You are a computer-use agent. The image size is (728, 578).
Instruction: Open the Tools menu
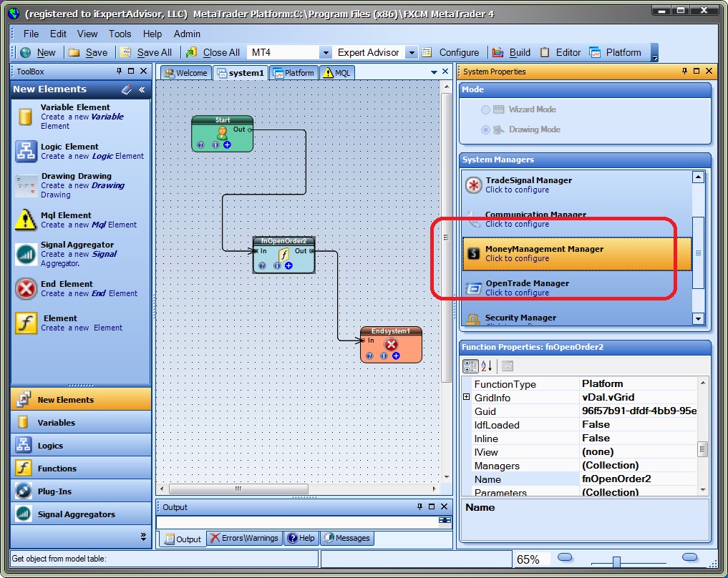point(120,34)
